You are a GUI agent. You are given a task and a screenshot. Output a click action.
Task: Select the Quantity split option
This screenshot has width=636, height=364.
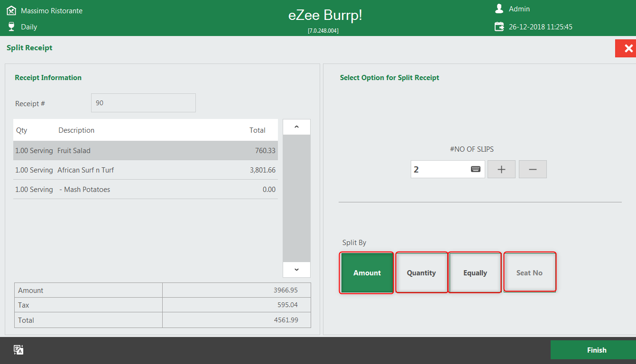421,273
